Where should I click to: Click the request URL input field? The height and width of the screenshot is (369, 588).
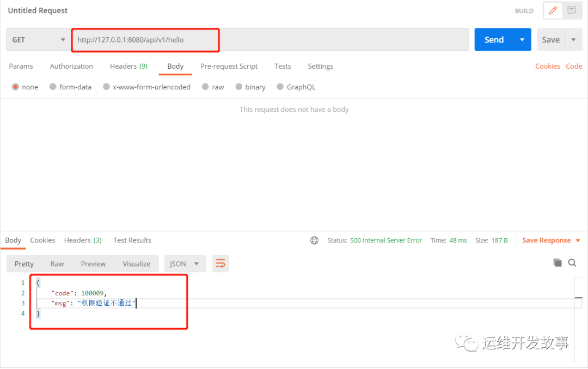270,40
